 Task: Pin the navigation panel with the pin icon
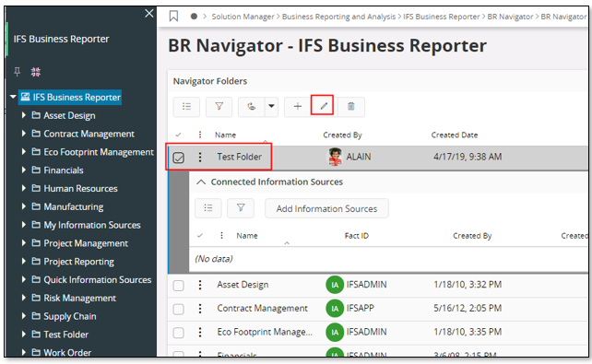[x=17, y=71]
